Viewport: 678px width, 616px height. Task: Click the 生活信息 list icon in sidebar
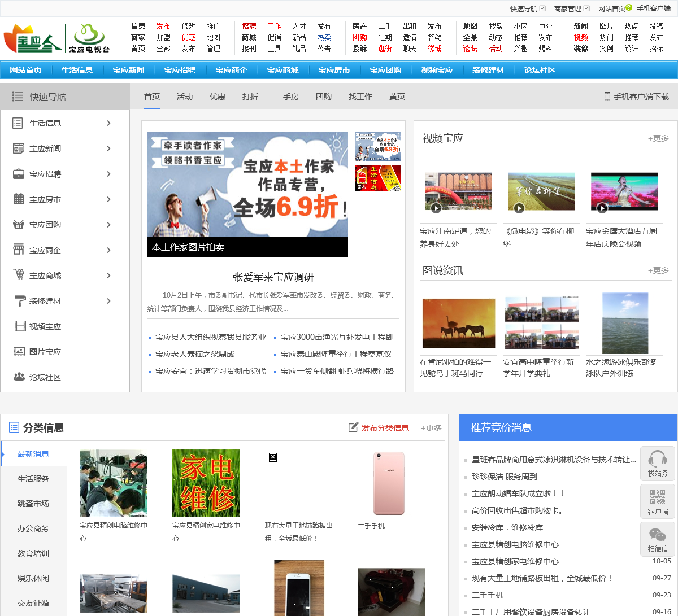(x=18, y=123)
